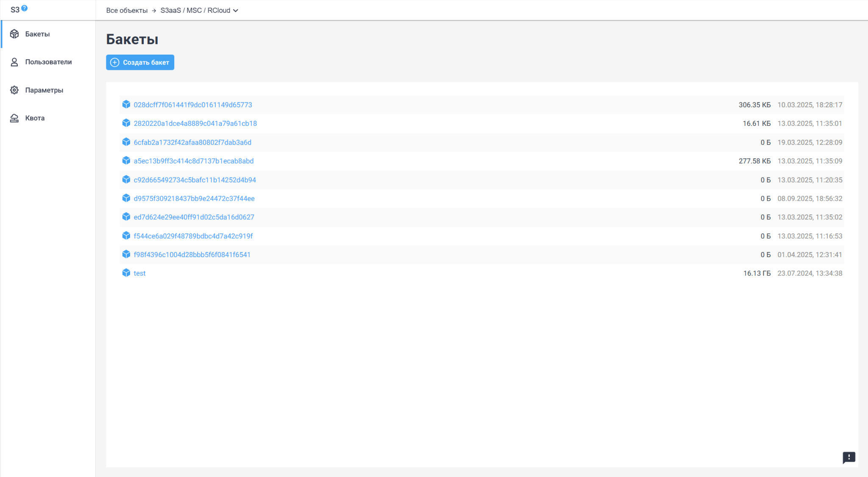Click the Пользователи person icon
868x477 pixels.
click(x=14, y=62)
